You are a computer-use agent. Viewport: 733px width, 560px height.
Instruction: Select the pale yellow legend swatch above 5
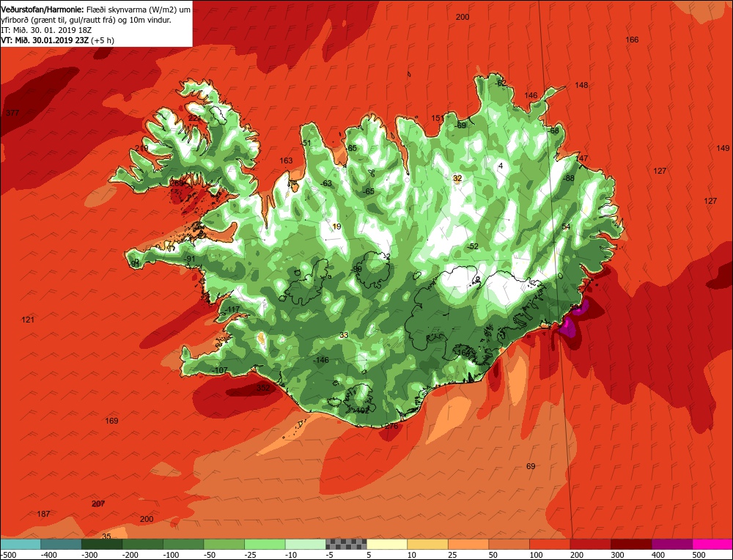click(x=386, y=544)
